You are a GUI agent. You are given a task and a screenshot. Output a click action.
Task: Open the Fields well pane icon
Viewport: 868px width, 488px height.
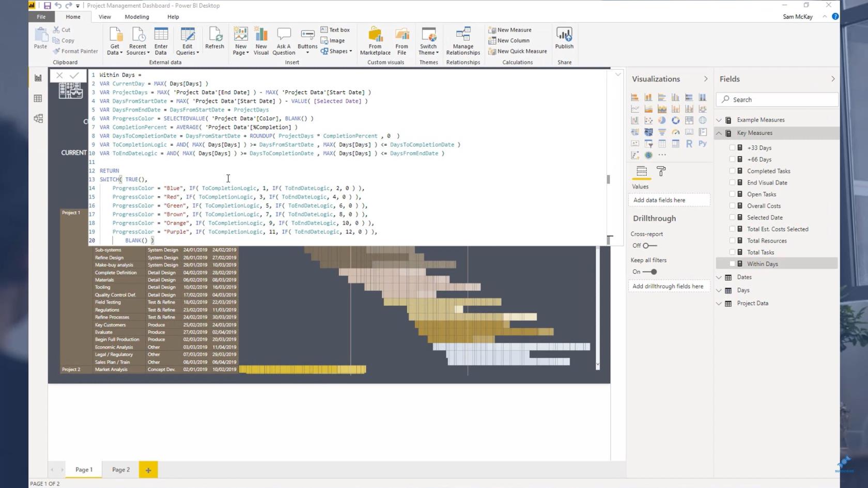pos(642,171)
